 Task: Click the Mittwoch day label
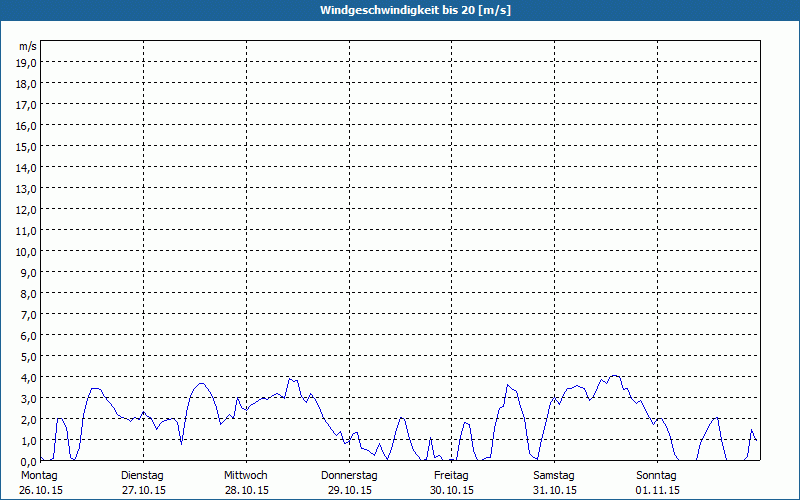click(x=245, y=476)
